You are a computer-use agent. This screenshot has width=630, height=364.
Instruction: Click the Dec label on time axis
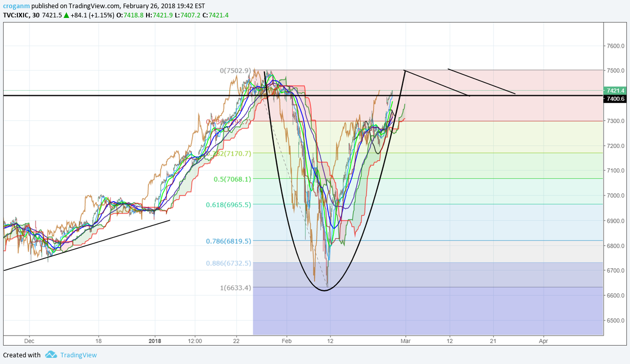coord(29,340)
